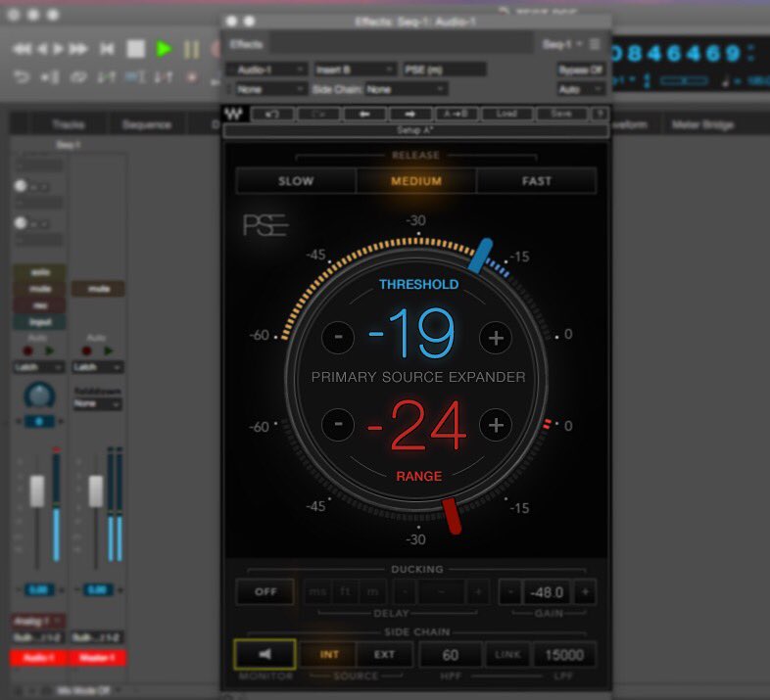
Task: Click the green Play transport button
Action: [x=163, y=49]
